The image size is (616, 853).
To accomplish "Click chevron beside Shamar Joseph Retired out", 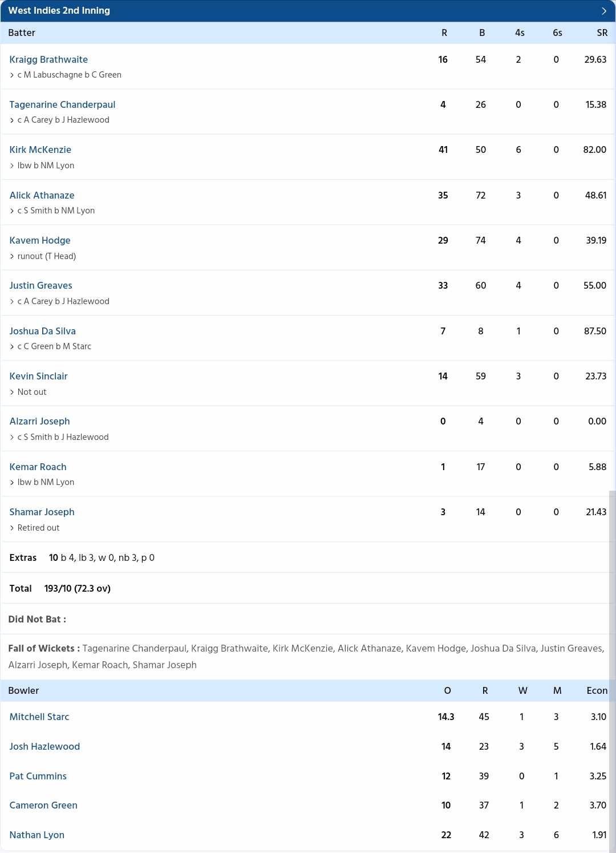I will click(12, 528).
